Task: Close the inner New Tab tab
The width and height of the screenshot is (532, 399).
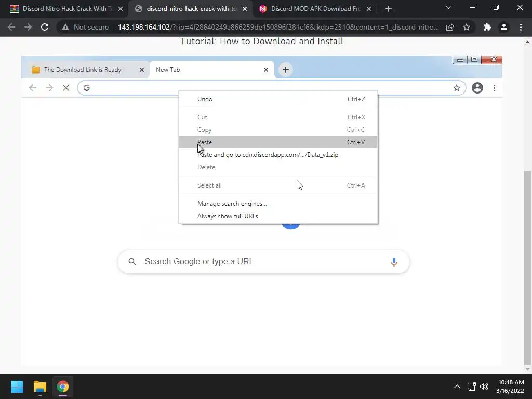Action: point(266,70)
